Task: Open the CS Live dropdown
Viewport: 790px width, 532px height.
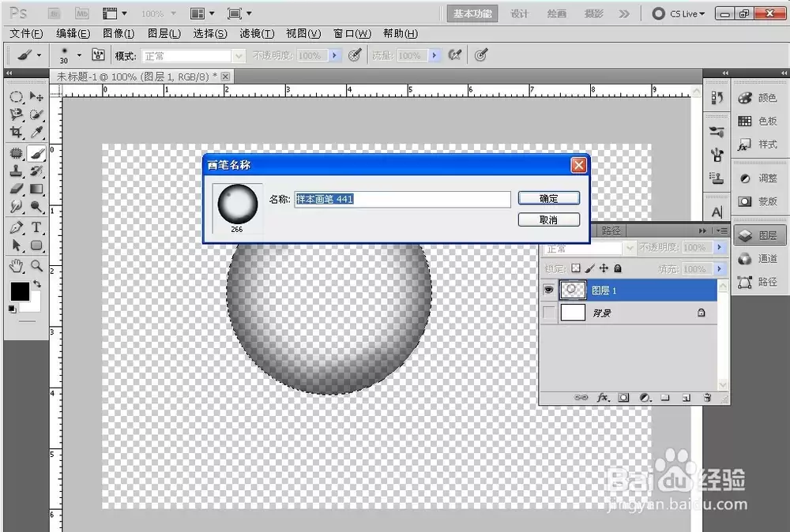Action: pyautogui.click(x=679, y=13)
